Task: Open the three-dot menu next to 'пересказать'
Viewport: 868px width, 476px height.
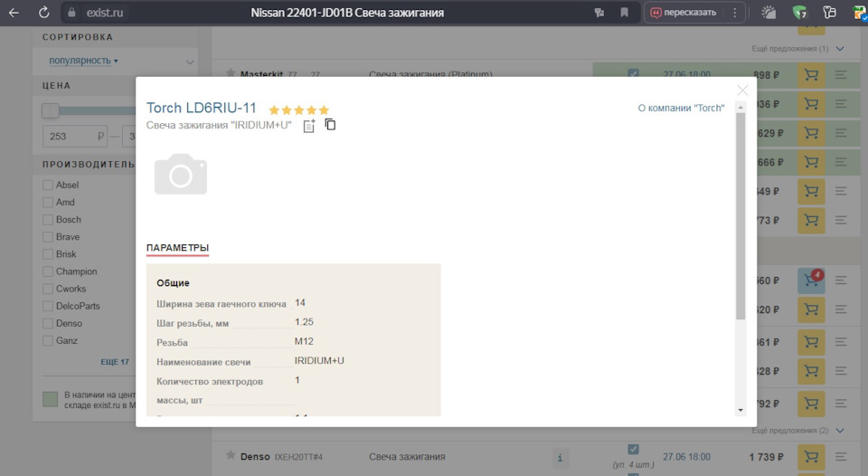Action: (734, 12)
